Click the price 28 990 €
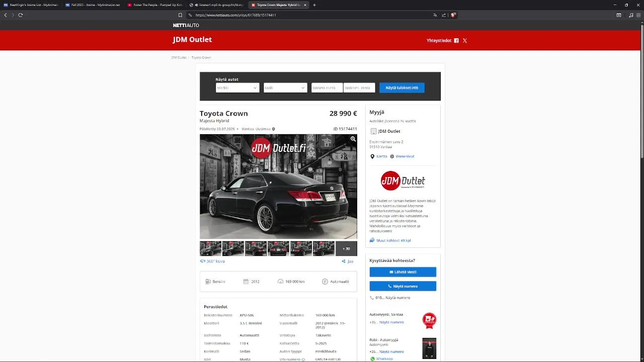 (343, 114)
